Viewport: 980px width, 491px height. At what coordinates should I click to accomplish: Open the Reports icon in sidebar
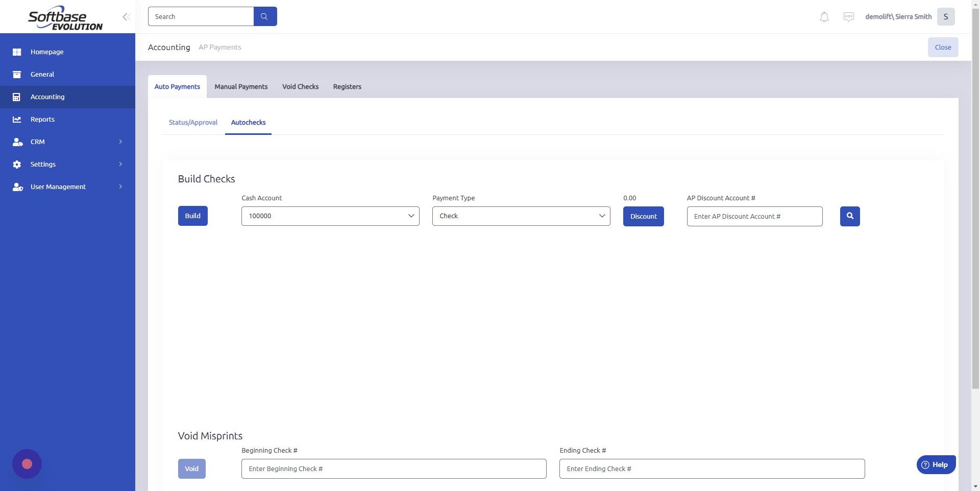(17, 119)
